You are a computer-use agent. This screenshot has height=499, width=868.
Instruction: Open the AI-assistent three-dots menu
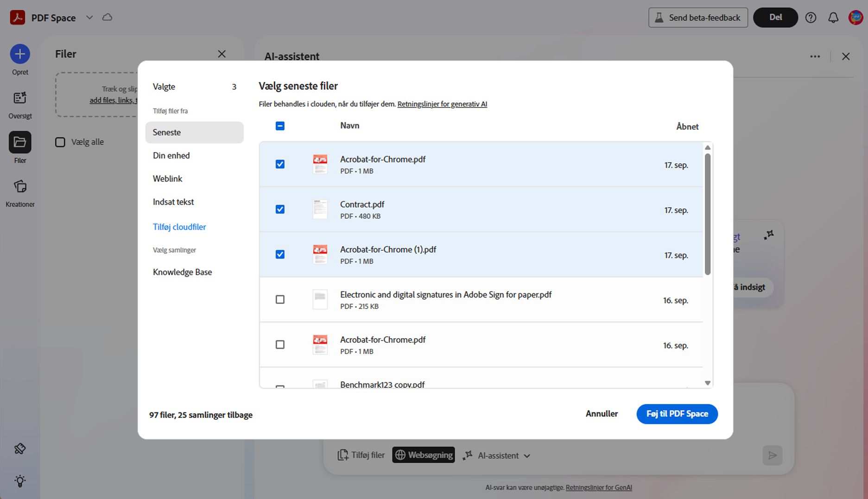[x=815, y=57]
